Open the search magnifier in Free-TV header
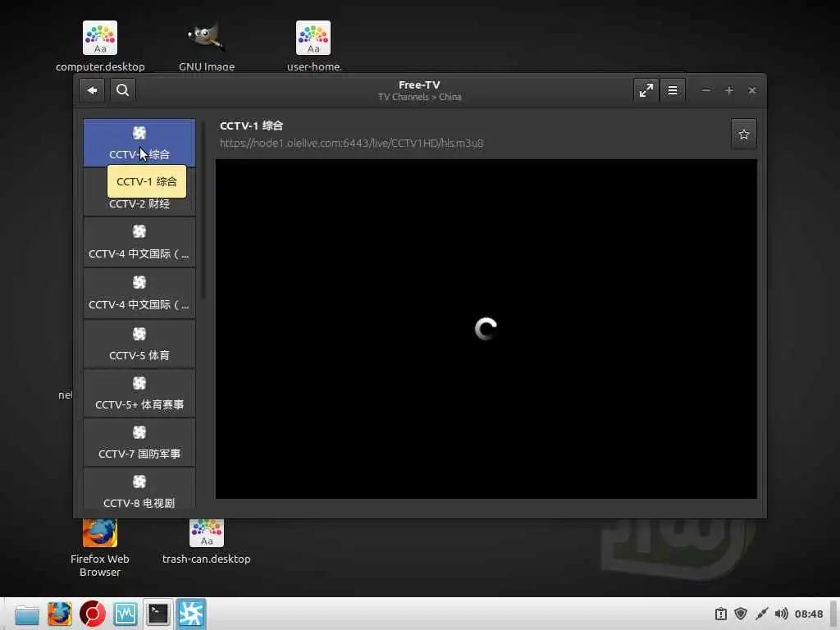The width and height of the screenshot is (840, 630). (123, 90)
